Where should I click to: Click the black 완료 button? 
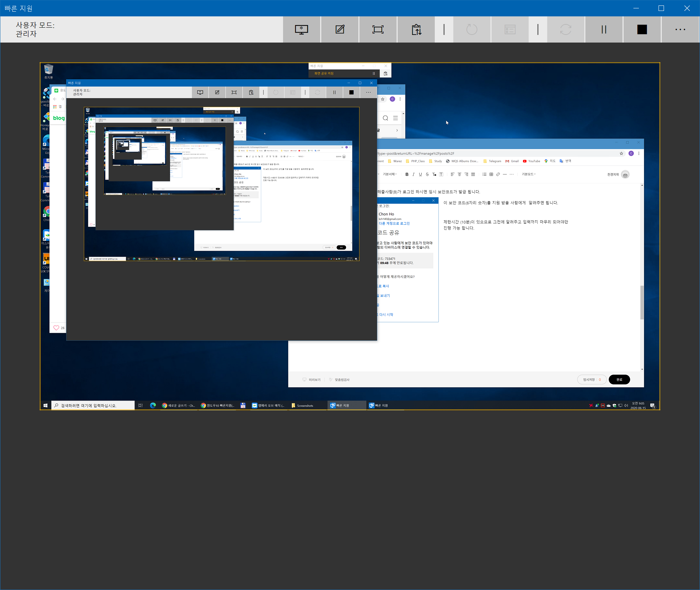click(x=619, y=379)
